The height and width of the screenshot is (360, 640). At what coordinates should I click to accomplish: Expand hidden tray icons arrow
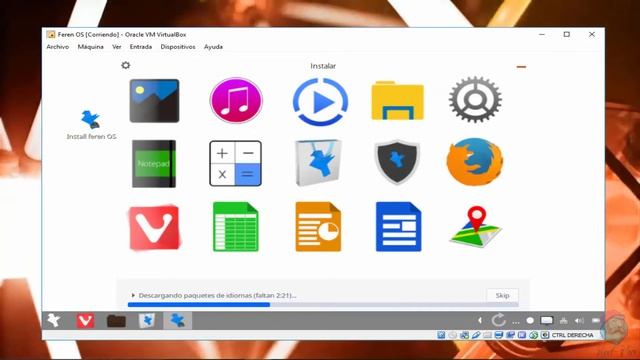tap(480, 321)
